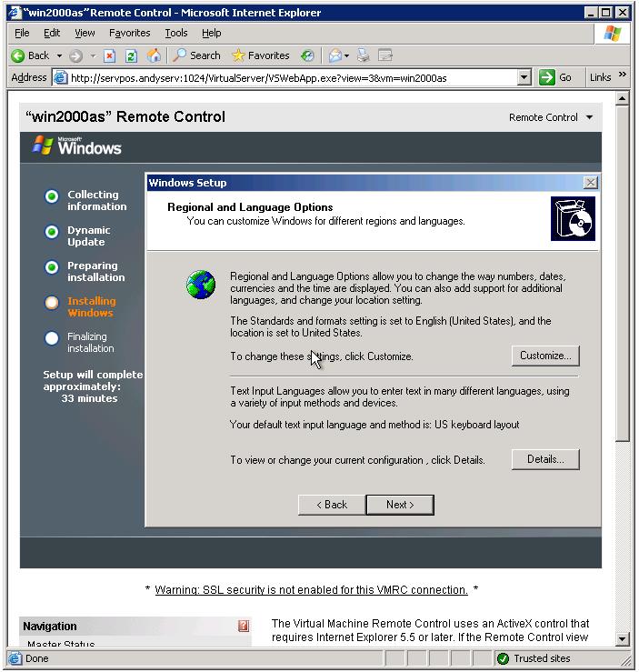Open the Tools menu
639x672 pixels.
(176, 33)
